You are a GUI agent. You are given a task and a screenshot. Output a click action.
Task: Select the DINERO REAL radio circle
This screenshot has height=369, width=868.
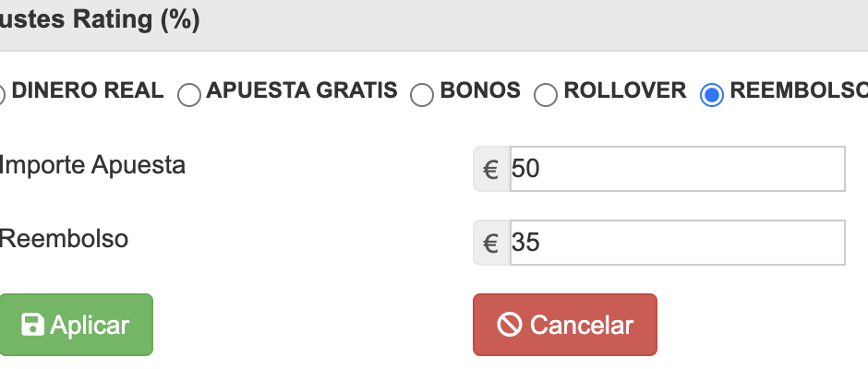pyautogui.click(x=1, y=95)
